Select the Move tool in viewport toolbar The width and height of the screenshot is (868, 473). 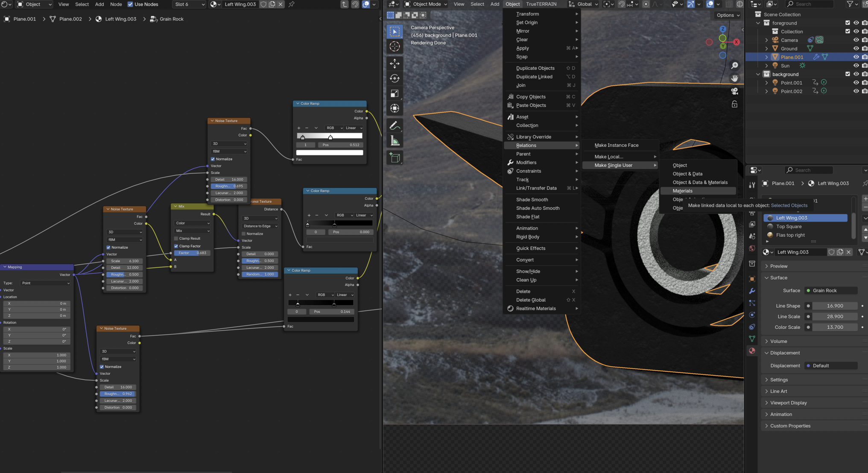point(395,63)
